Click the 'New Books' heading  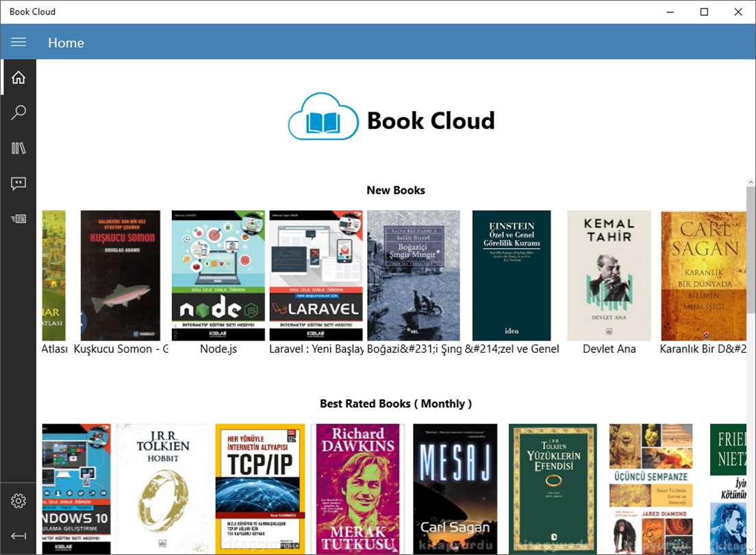click(x=396, y=190)
